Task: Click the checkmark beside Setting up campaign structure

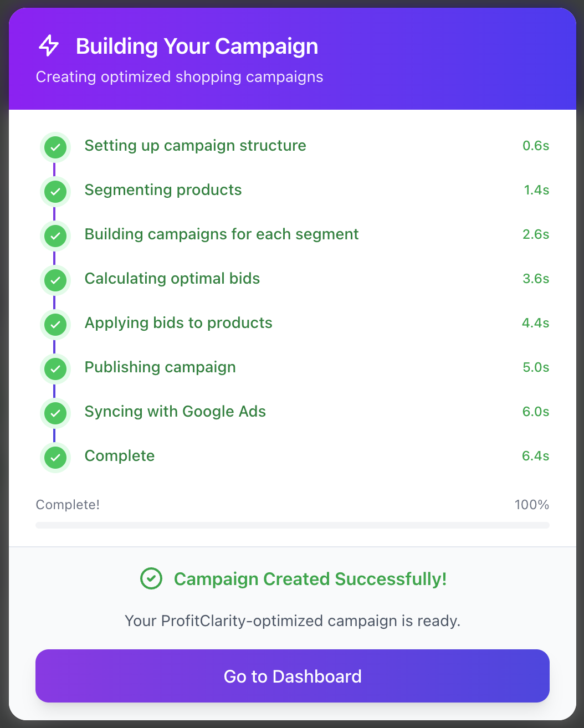Action: (55, 147)
